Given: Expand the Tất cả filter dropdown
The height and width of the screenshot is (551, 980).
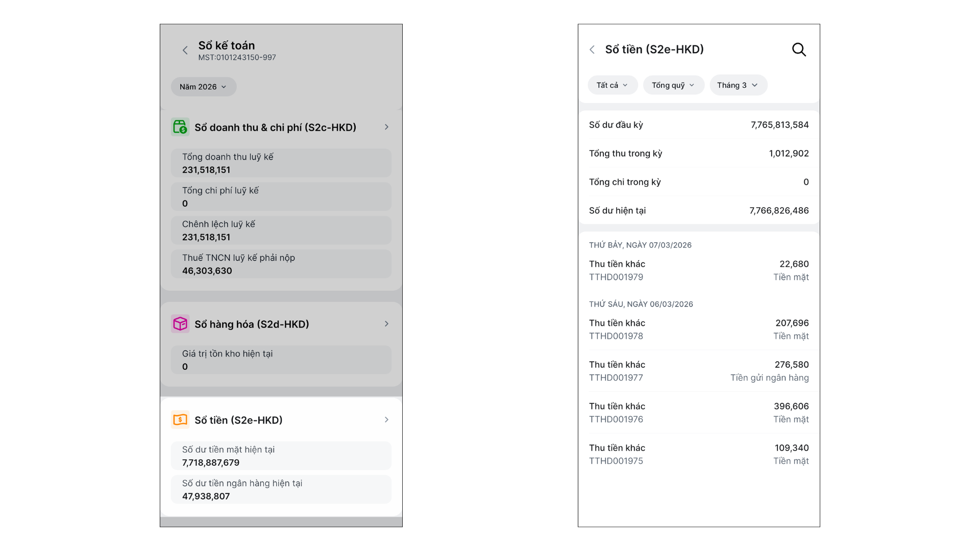Looking at the screenshot, I should click(x=612, y=85).
